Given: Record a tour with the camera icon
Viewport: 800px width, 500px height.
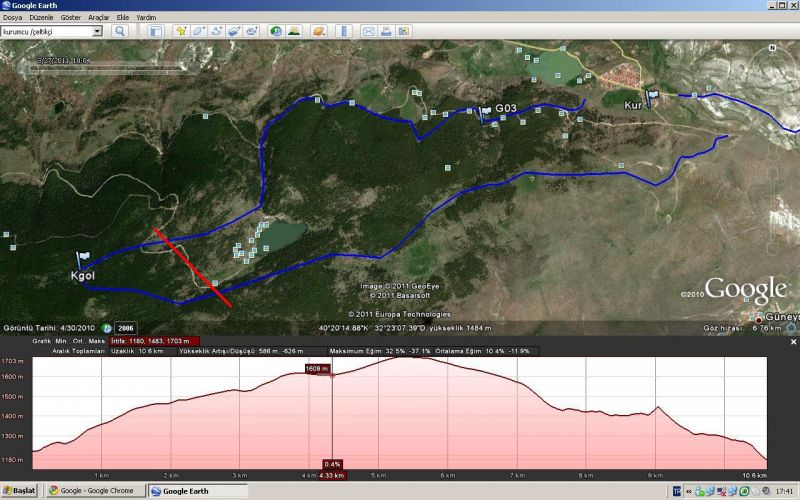Looking at the screenshot, I should [252, 31].
